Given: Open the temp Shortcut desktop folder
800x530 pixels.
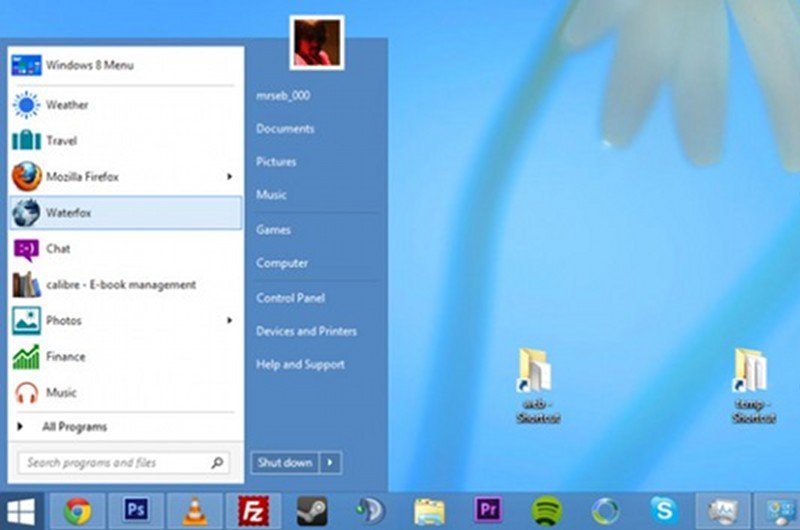Looking at the screenshot, I should click(754, 386).
